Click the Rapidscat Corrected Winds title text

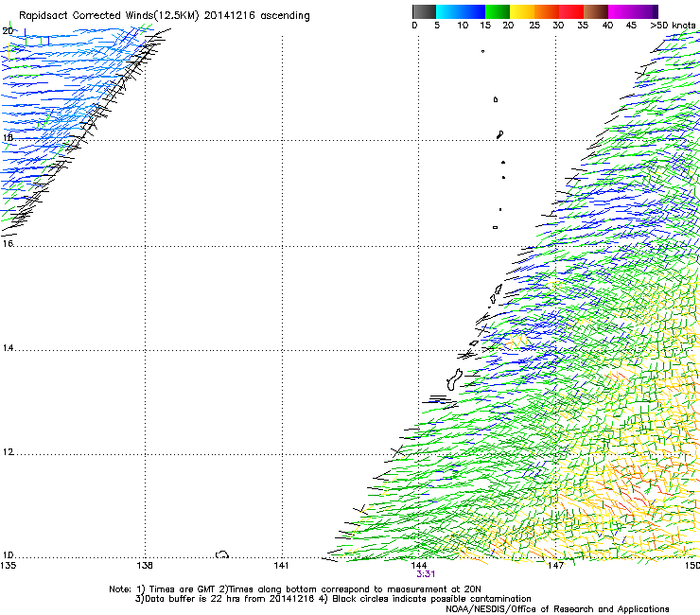coord(165,16)
